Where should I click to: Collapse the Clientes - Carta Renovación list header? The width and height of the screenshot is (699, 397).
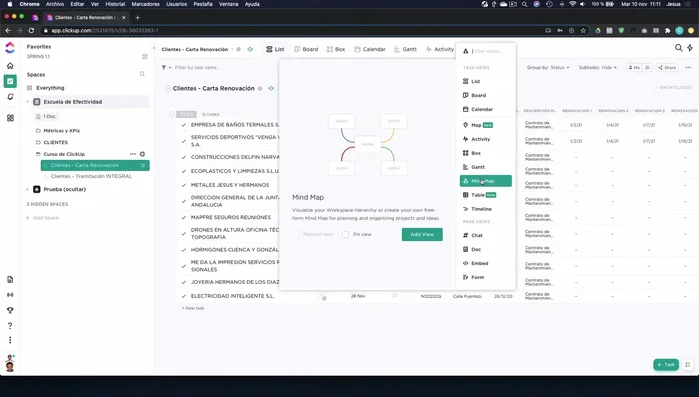tap(168, 89)
